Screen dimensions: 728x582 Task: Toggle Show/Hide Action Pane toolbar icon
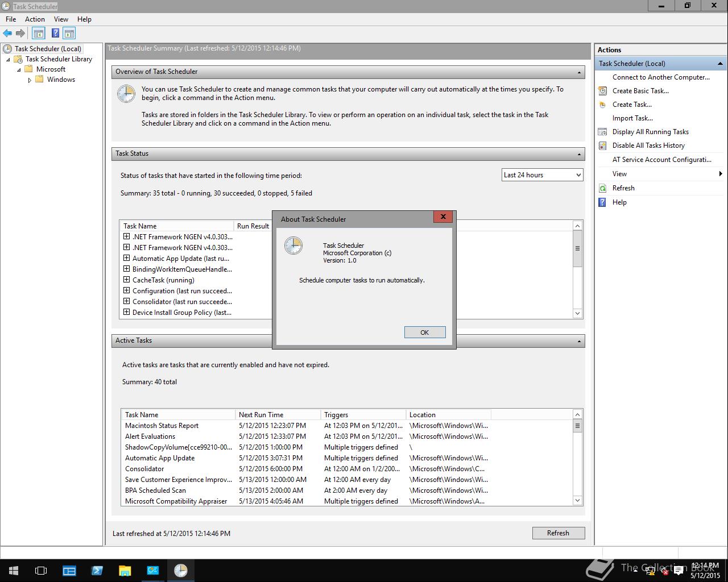[x=69, y=34]
